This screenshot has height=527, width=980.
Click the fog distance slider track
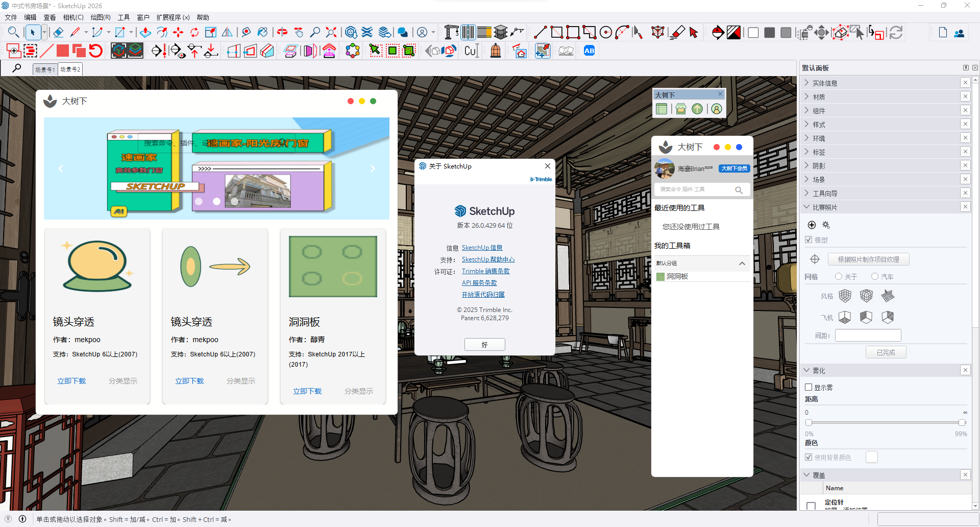coord(885,423)
